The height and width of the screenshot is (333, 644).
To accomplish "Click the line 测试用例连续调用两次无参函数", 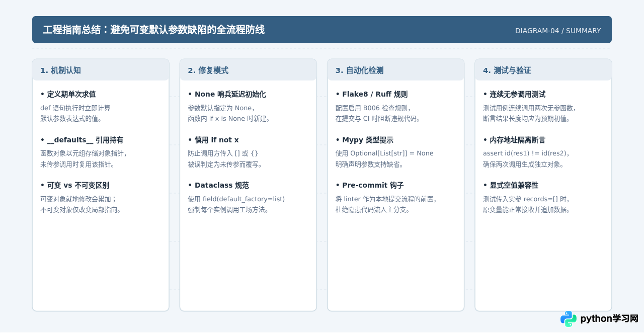I will click(x=529, y=108).
